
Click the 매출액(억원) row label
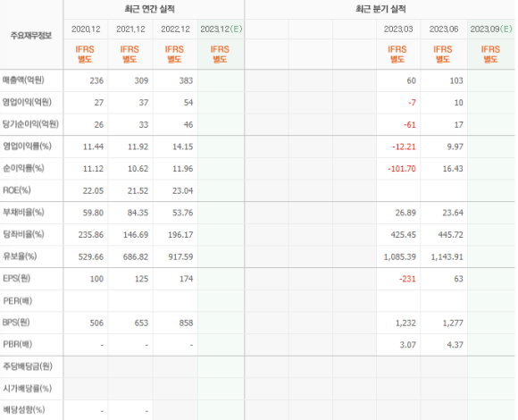(x=23, y=80)
